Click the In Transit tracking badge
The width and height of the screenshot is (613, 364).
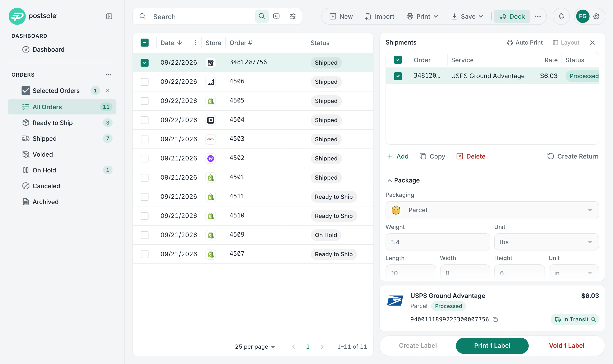pos(575,320)
